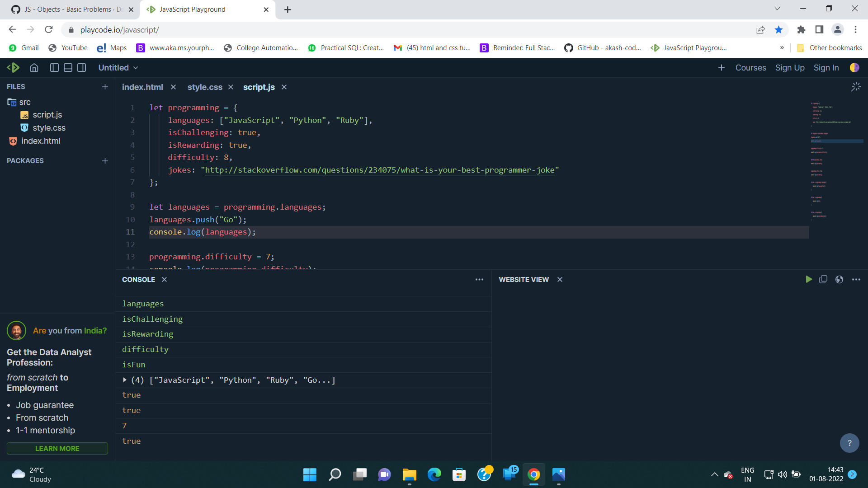Expand the logged languages array in console
The width and height of the screenshot is (868, 488).
(x=125, y=380)
